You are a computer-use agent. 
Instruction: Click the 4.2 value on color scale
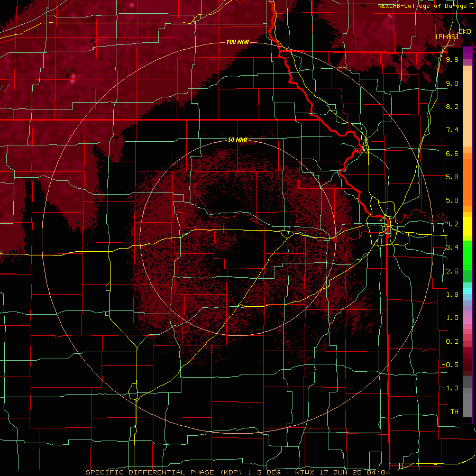(452, 224)
